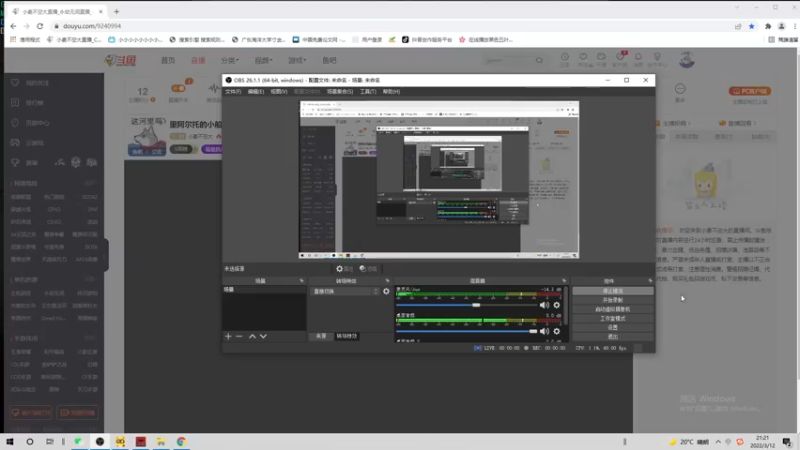The height and width of the screenshot is (450, 800).
Task: Go to Douyu 首页 home link
Action: tap(168, 60)
